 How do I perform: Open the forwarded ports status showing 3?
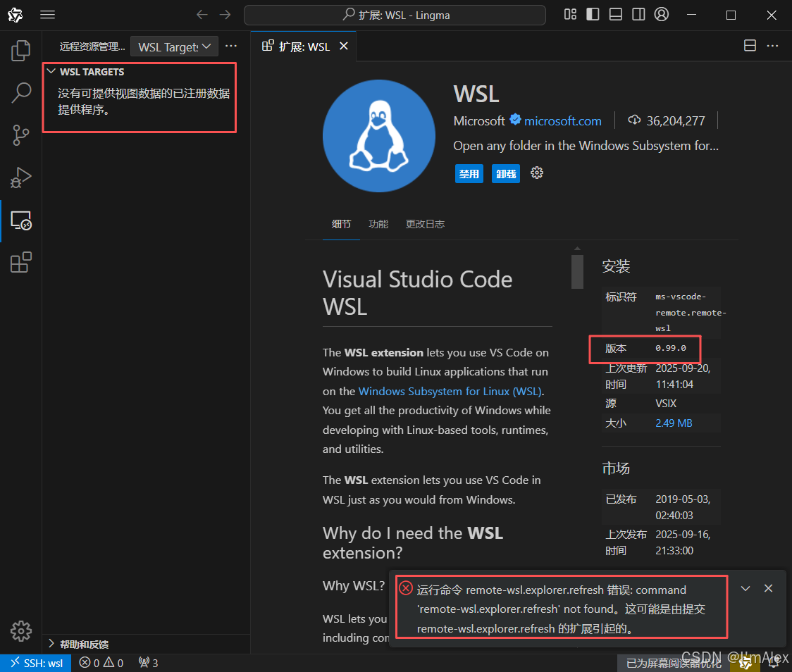(x=149, y=663)
